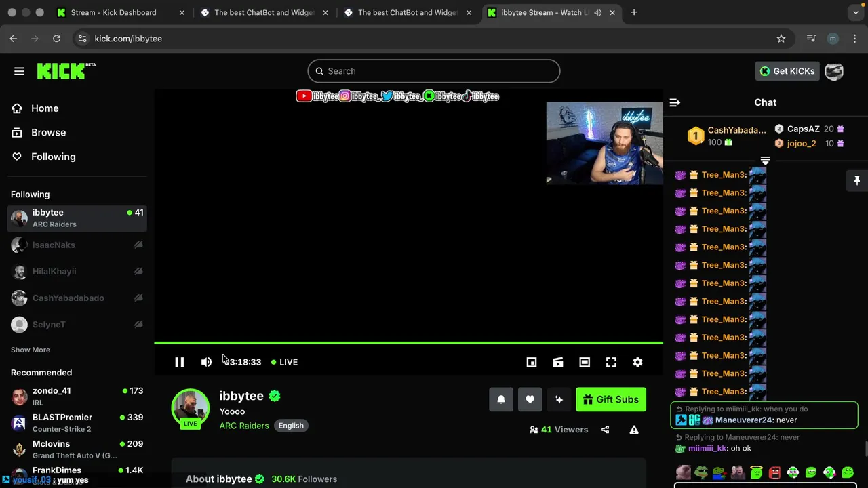Open BLASTPremier recommended channel
868x488 pixels.
(x=77, y=422)
